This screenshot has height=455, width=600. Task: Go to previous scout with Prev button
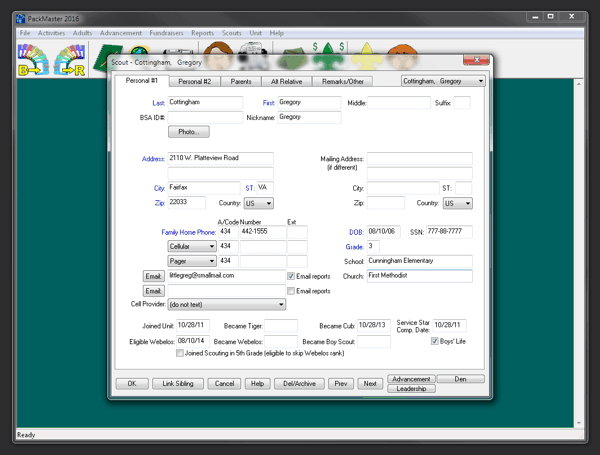[341, 383]
